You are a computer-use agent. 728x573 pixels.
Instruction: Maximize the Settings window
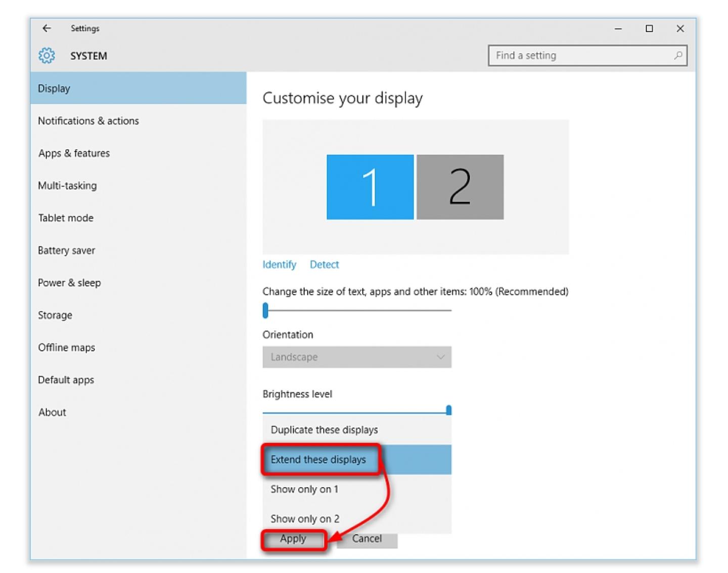click(649, 29)
